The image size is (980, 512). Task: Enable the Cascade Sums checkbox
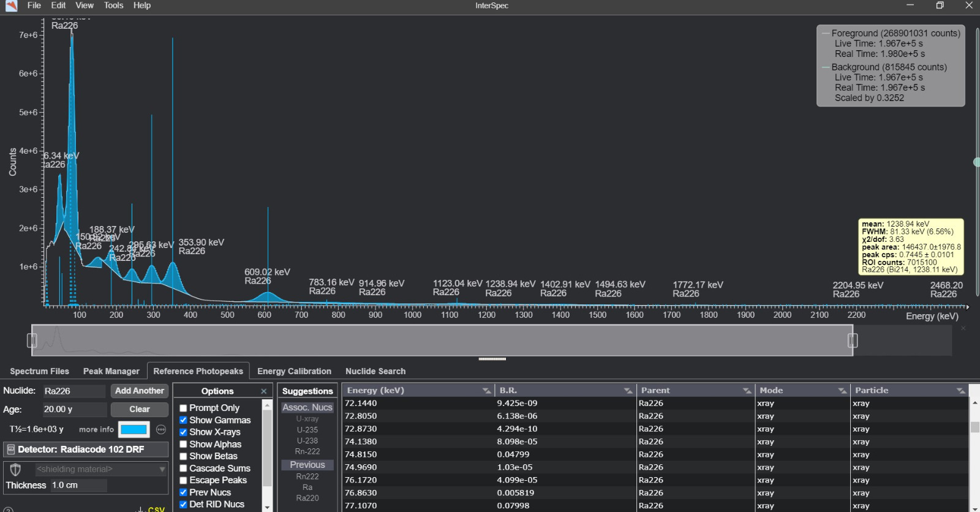pyautogui.click(x=183, y=469)
